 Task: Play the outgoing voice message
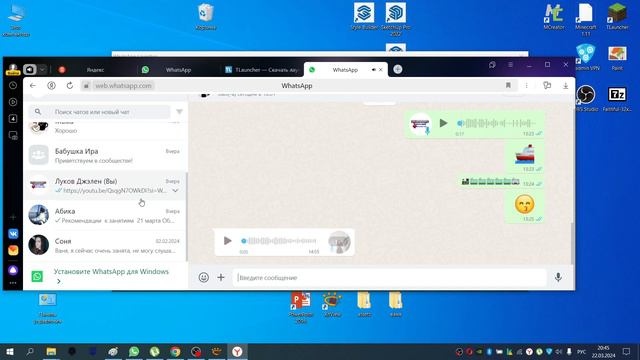pos(443,123)
